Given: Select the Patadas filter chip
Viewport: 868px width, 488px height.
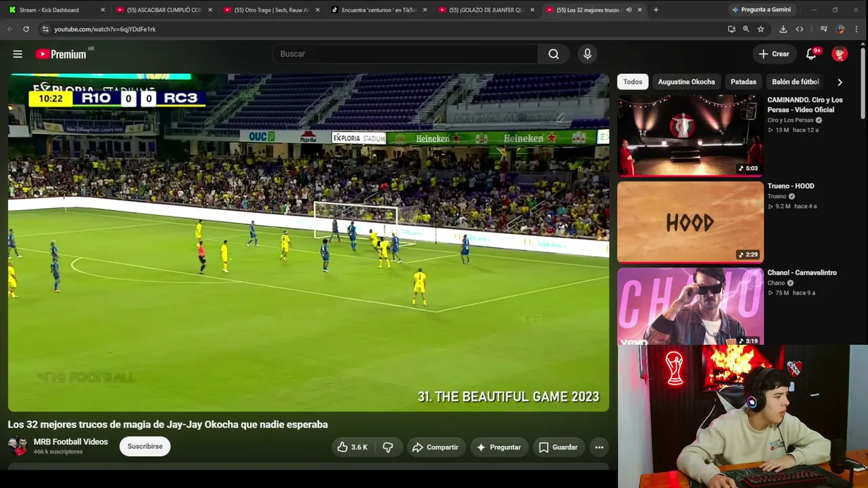Looking at the screenshot, I should (x=743, y=82).
